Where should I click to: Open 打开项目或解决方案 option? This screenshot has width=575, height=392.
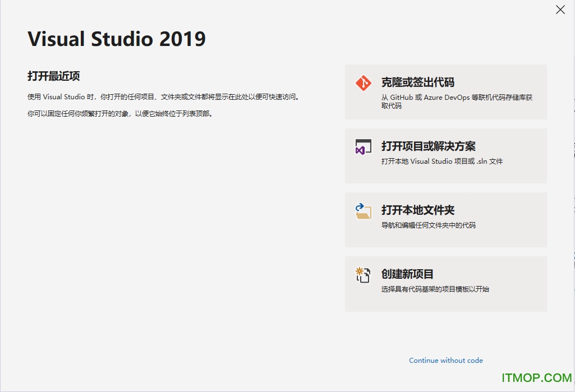446,156
